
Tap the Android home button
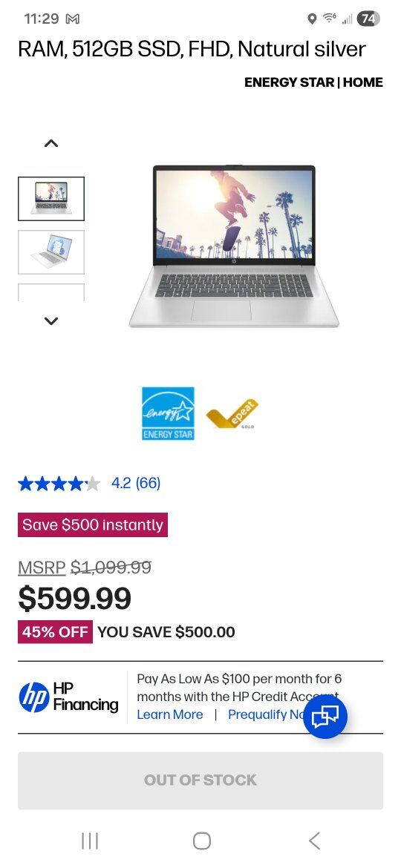pos(201,841)
